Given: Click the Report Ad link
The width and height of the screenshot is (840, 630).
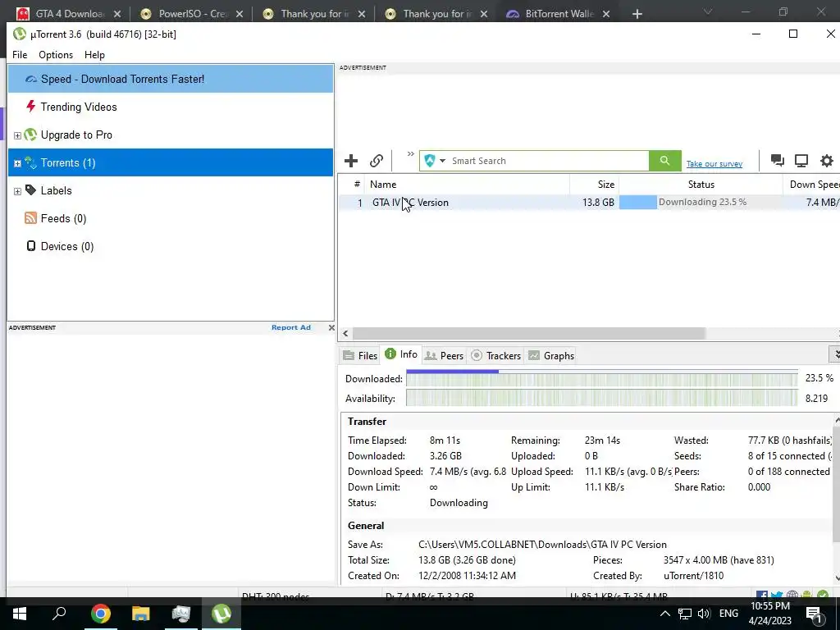Looking at the screenshot, I should pyautogui.click(x=291, y=327).
